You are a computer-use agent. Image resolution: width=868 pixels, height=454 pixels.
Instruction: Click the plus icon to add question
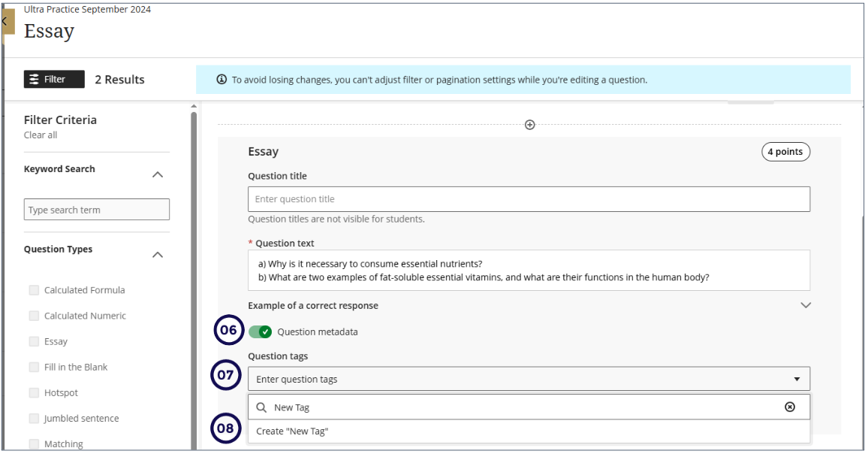pyautogui.click(x=529, y=125)
